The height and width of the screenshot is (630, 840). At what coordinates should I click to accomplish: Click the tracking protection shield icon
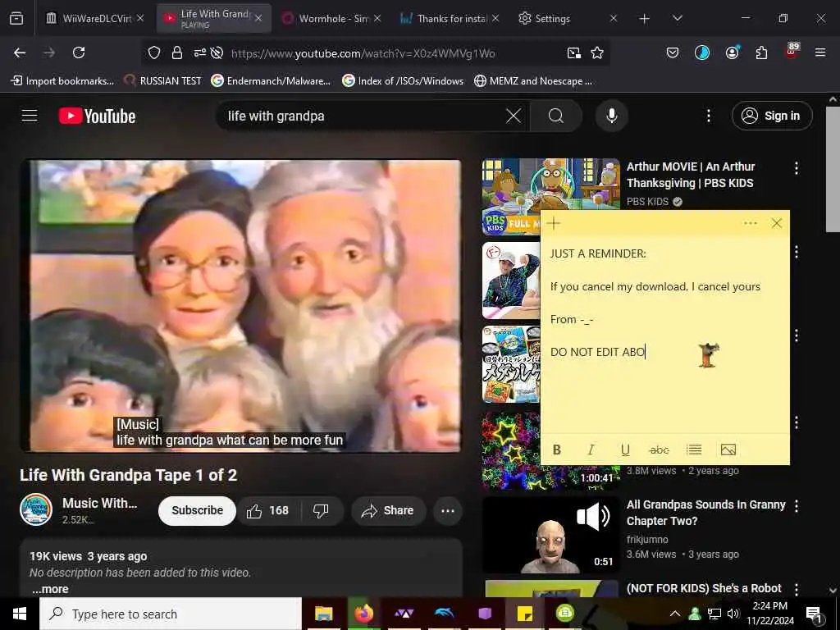coord(154,52)
